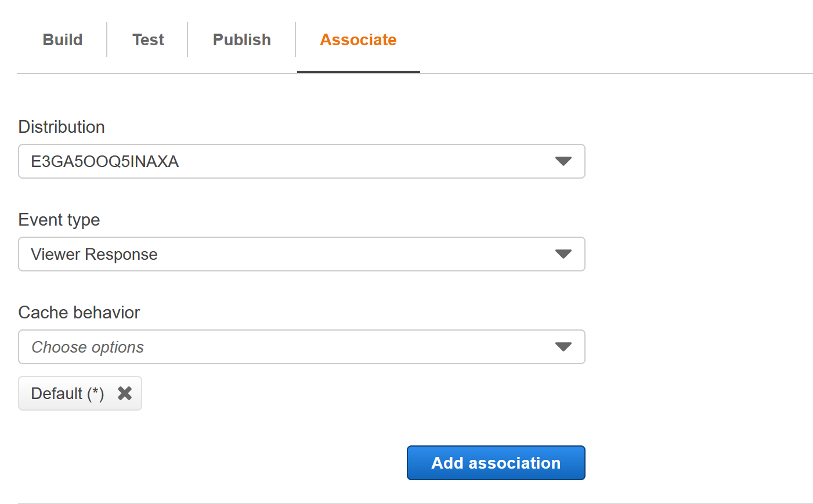Screen dimensions: 813x504
Task: Select the Associate tab
Action: pos(358,39)
